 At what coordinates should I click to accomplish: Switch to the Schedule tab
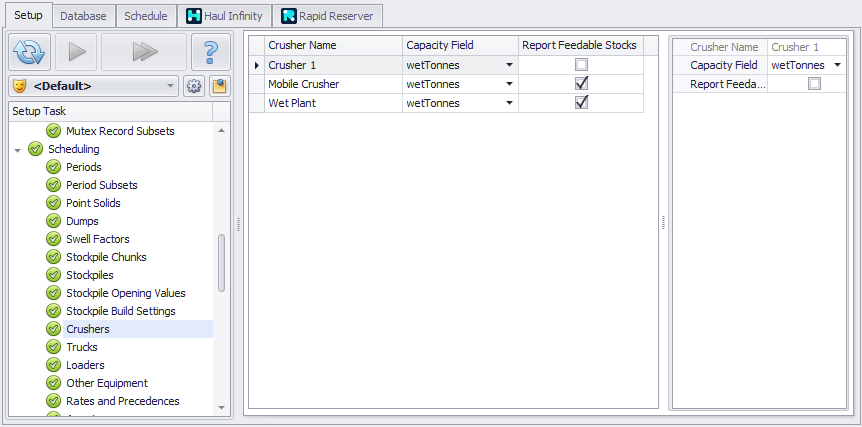pyautogui.click(x=146, y=16)
